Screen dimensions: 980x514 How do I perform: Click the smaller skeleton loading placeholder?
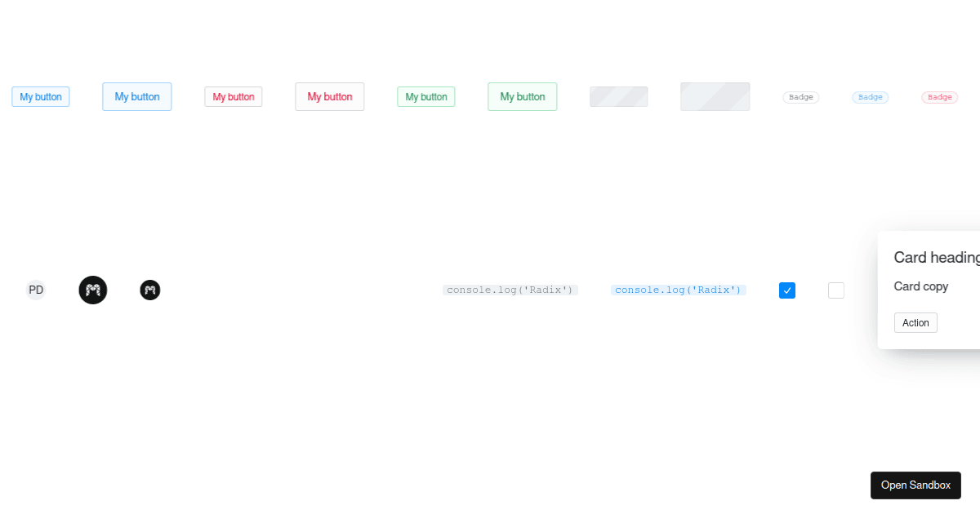(x=618, y=95)
